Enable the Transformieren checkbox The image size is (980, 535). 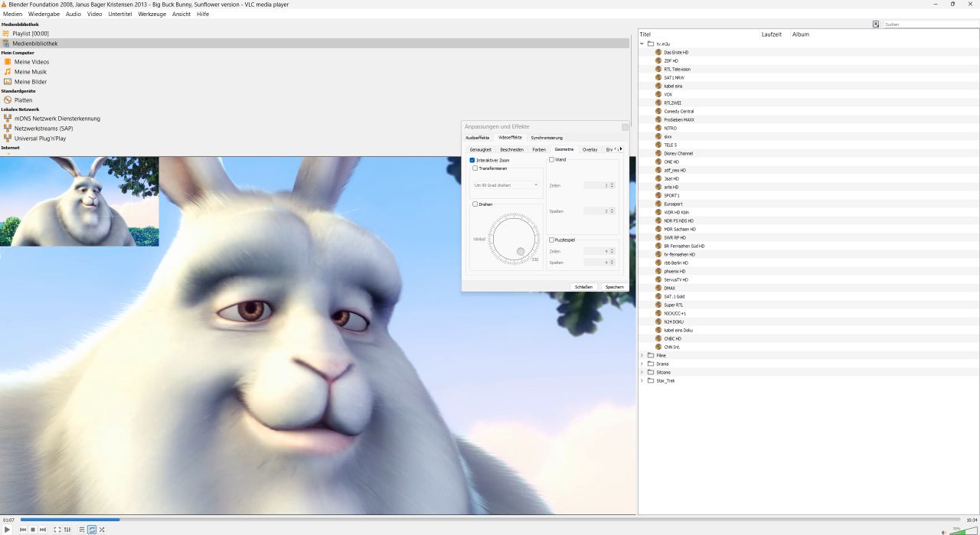(475, 168)
